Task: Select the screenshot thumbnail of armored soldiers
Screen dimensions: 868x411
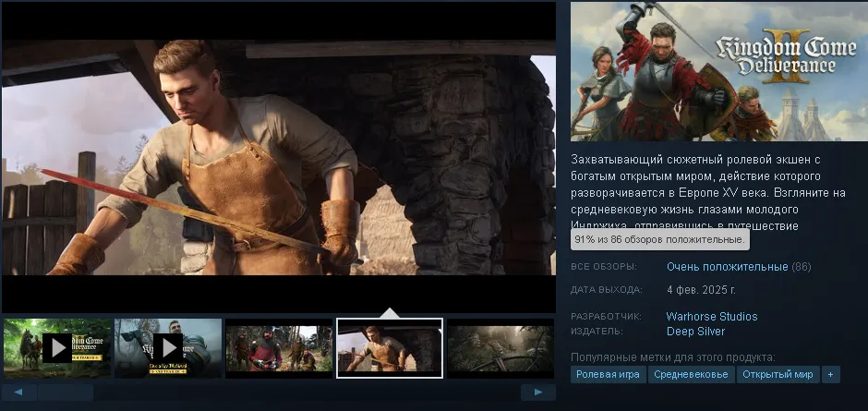Action: [279, 348]
